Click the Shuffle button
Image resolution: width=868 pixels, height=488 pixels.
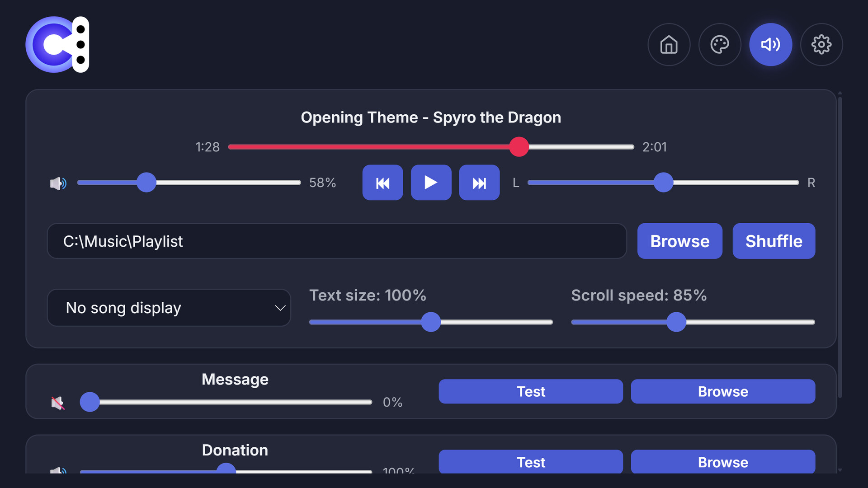[x=774, y=241]
